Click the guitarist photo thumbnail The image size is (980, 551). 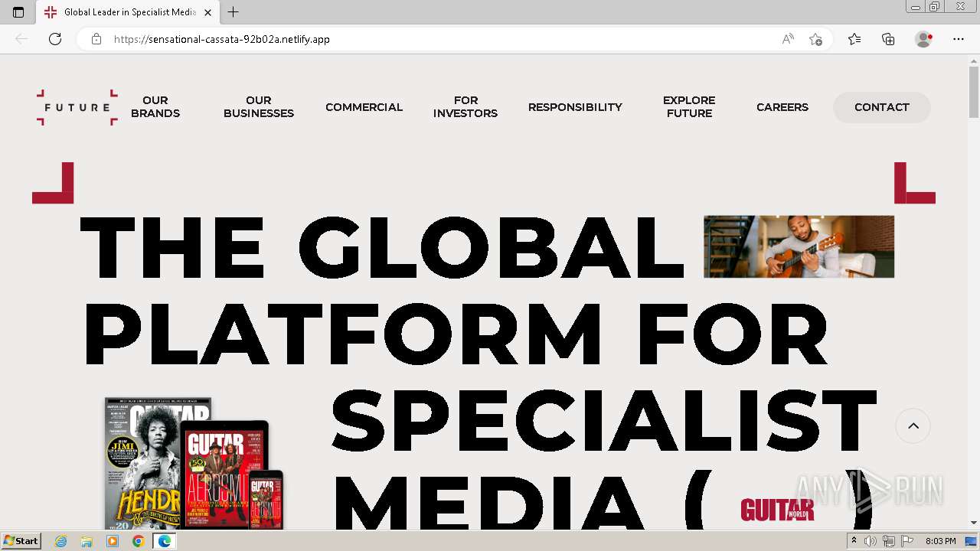[x=799, y=246]
